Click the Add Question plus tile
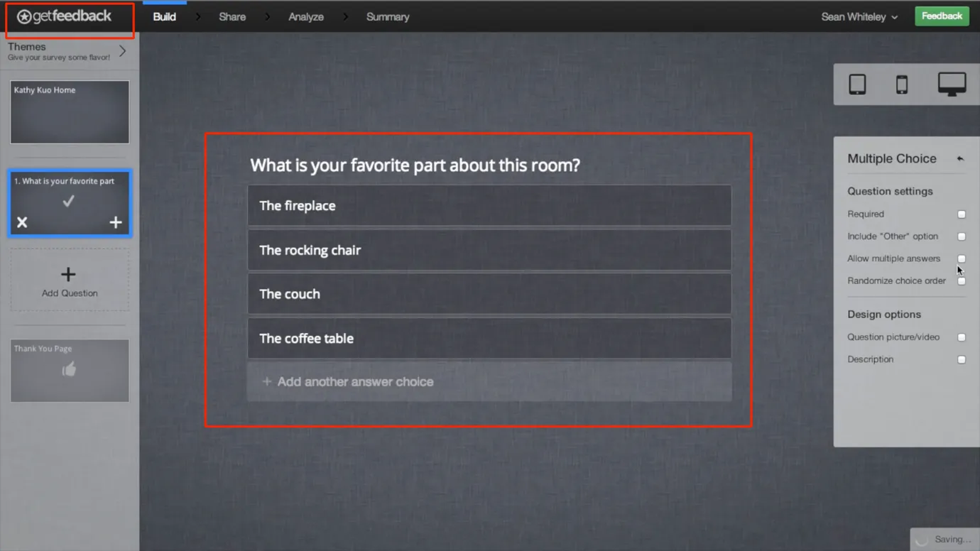Viewport: 980px width, 551px height. [x=69, y=281]
